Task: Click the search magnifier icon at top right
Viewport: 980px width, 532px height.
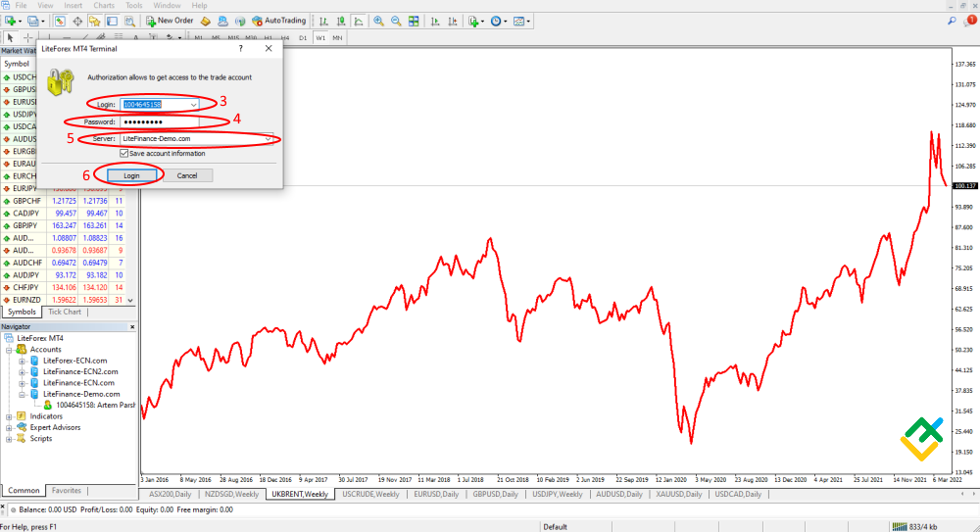Action: [952, 21]
